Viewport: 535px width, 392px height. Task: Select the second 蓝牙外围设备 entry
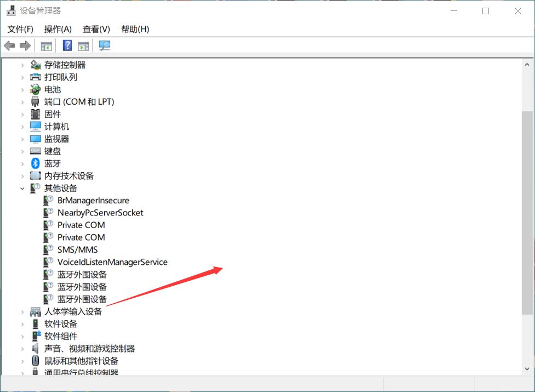point(82,287)
